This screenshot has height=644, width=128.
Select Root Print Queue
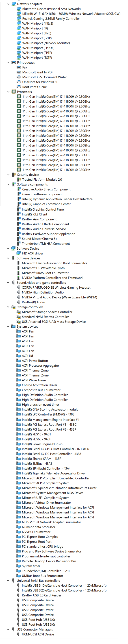click(x=34, y=87)
